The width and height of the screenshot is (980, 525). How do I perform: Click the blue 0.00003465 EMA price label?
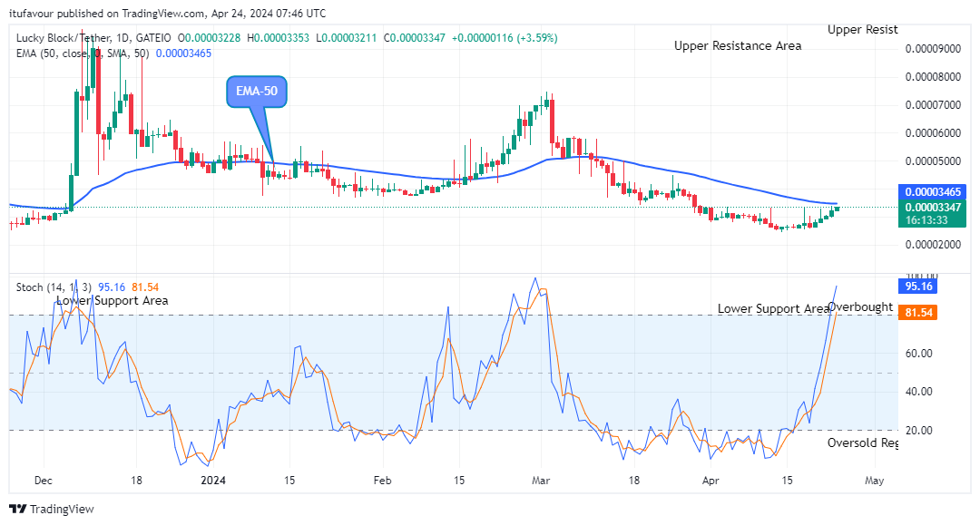(x=933, y=191)
